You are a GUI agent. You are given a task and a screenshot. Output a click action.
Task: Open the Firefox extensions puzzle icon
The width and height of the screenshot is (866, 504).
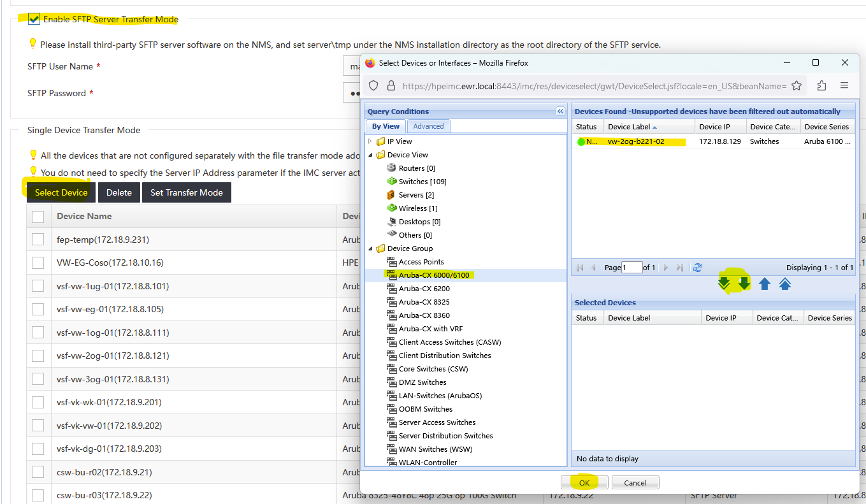[821, 85]
